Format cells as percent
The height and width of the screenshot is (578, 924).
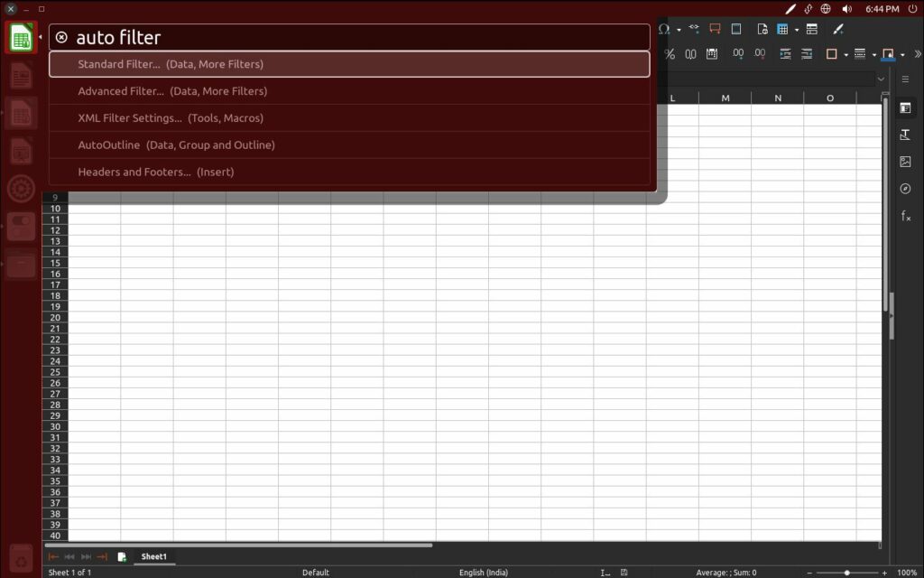[670, 54]
